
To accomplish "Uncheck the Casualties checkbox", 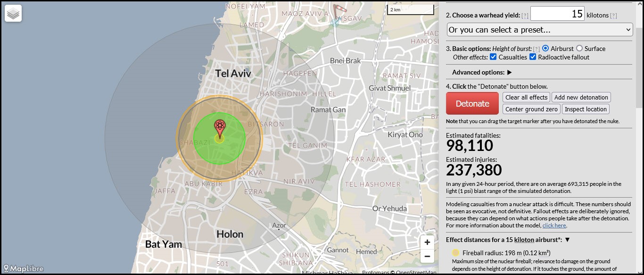I will click(x=493, y=57).
